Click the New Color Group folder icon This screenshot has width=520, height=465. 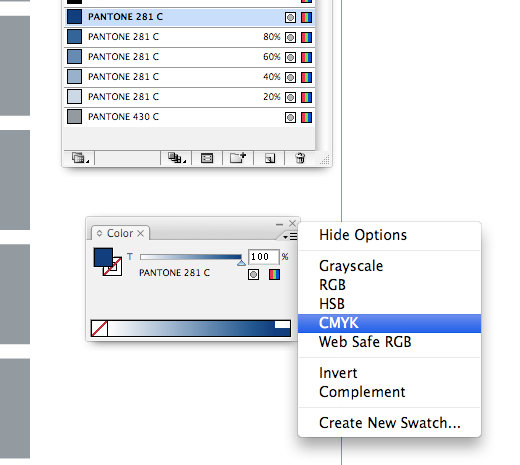coord(238,158)
